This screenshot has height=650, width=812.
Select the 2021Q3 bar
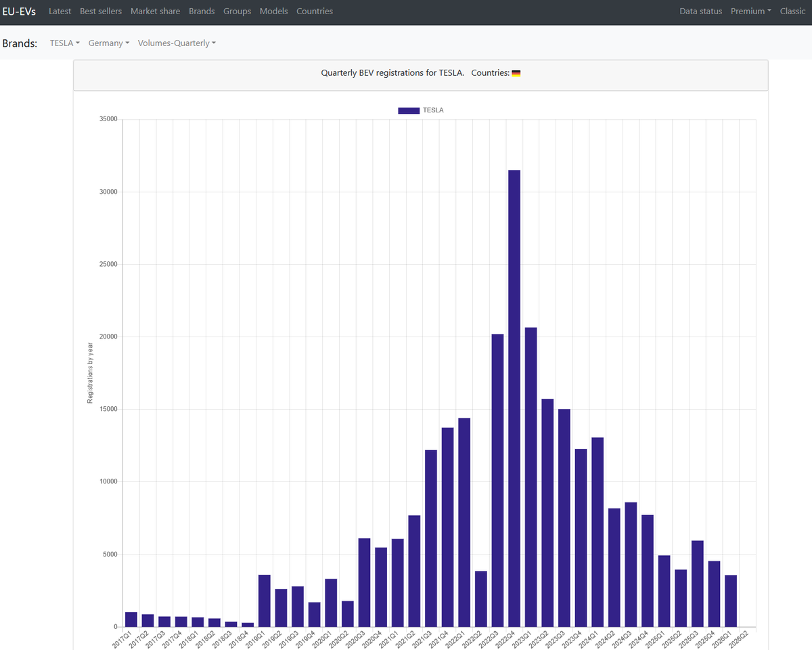[431, 538]
